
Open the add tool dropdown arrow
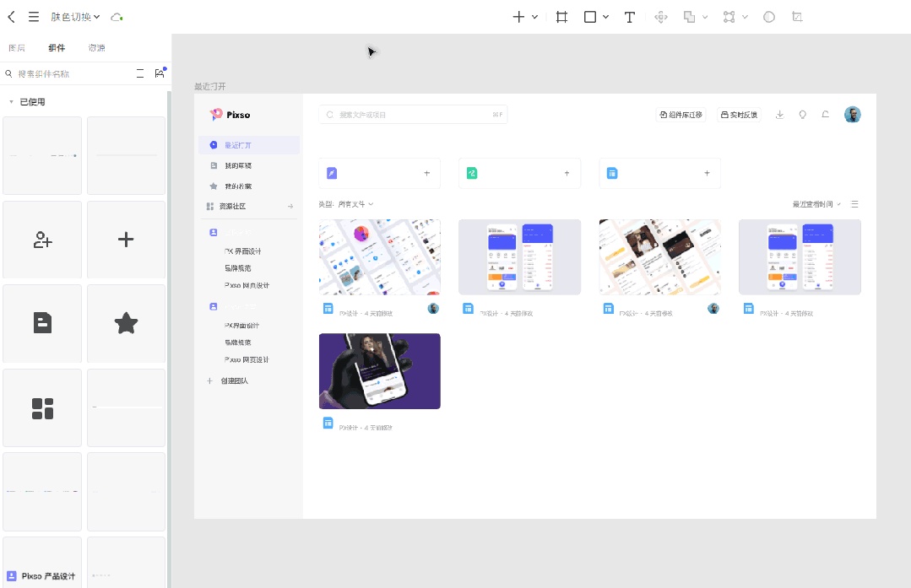pyautogui.click(x=534, y=17)
